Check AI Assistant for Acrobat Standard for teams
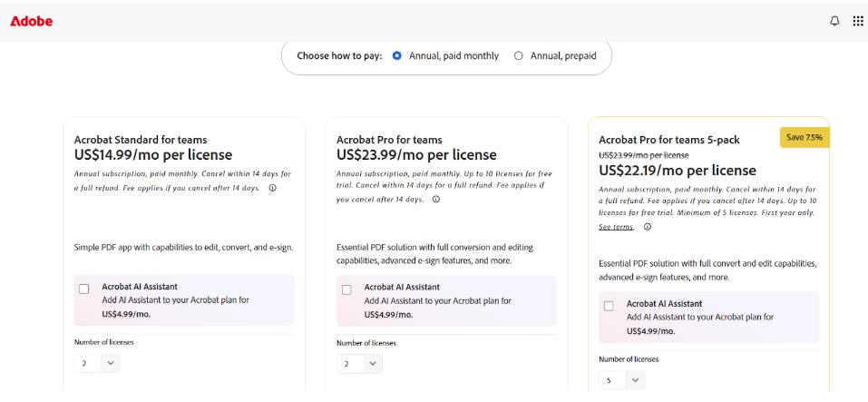Viewport: 868px width, 402px height. coord(84,289)
